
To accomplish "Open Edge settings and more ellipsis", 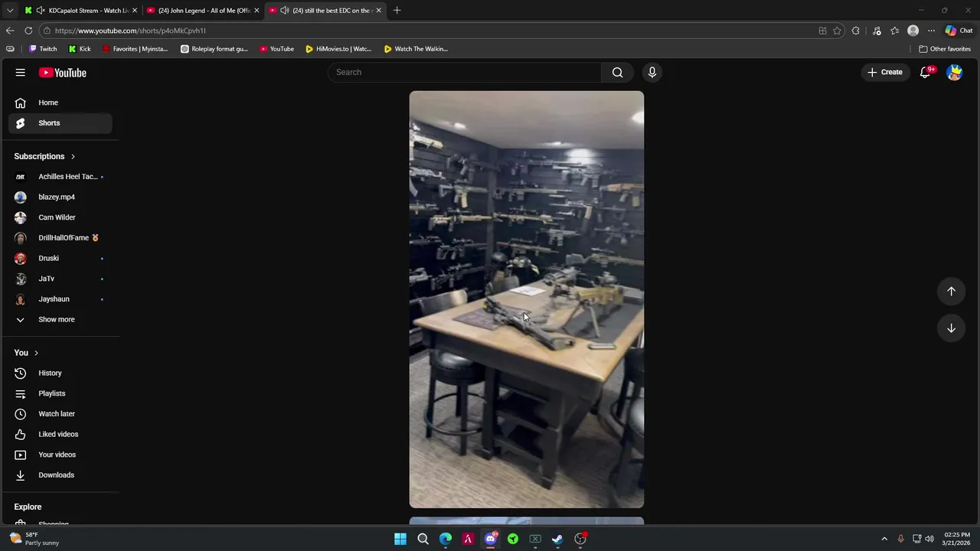I will coord(931,31).
